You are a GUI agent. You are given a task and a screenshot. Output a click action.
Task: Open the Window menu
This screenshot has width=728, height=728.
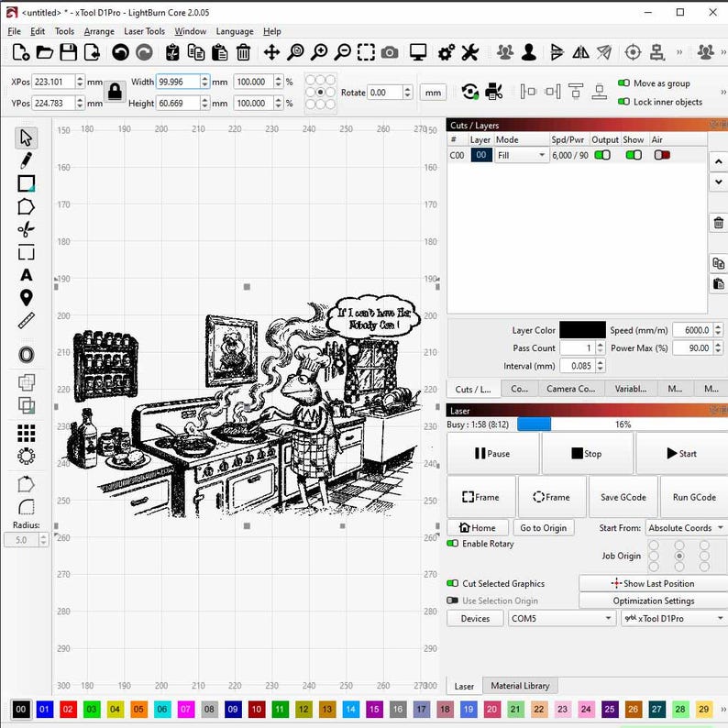(191, 31)
